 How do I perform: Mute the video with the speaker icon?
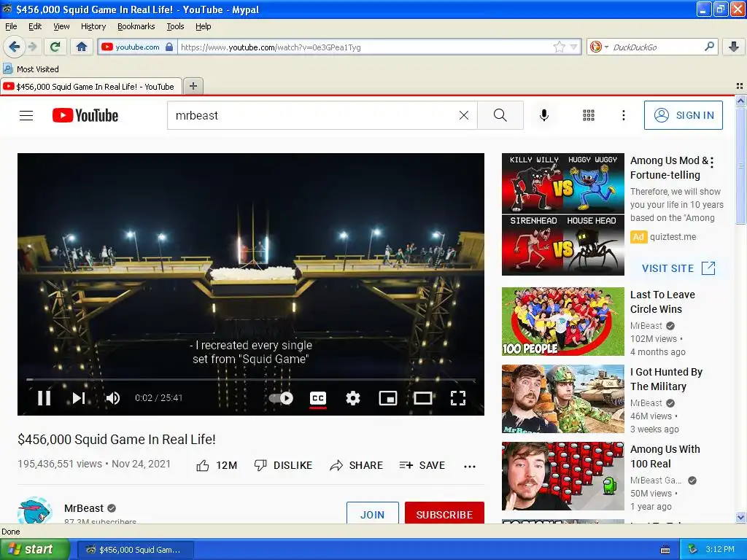coord(113,398)
